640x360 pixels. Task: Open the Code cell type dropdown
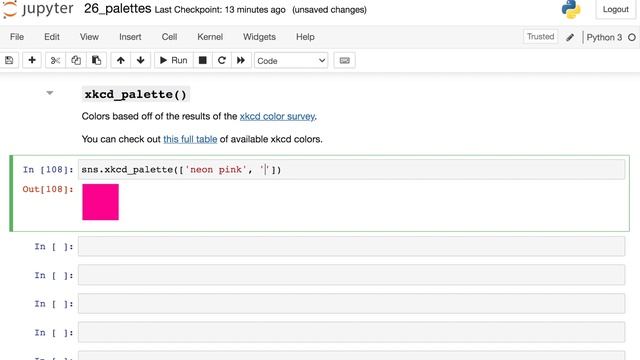(x=291, y=61)
